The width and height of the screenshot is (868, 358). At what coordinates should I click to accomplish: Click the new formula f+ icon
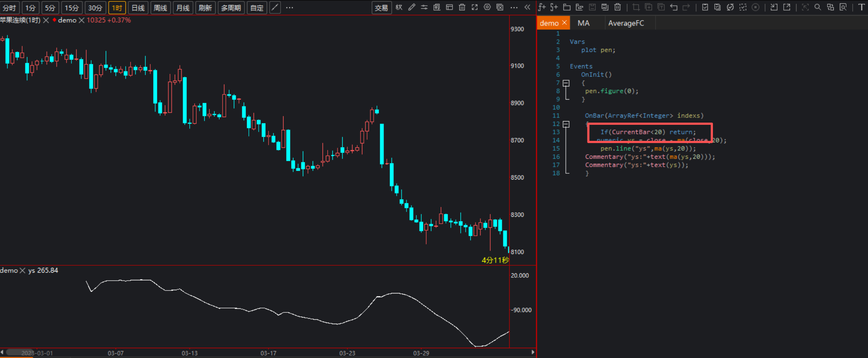[542, 7]
